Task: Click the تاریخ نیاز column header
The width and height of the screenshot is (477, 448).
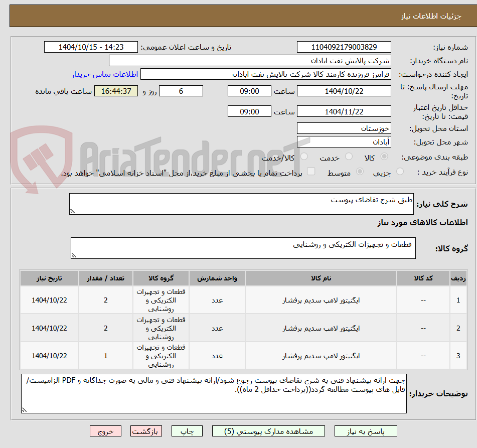Action: pyautogui.click(x=49, y=278)
